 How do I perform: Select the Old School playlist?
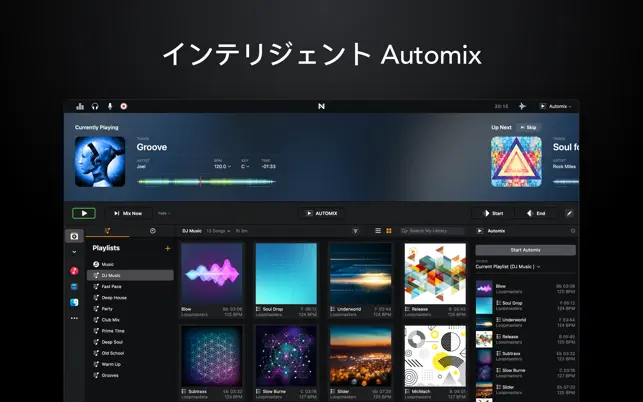point(130,353)
